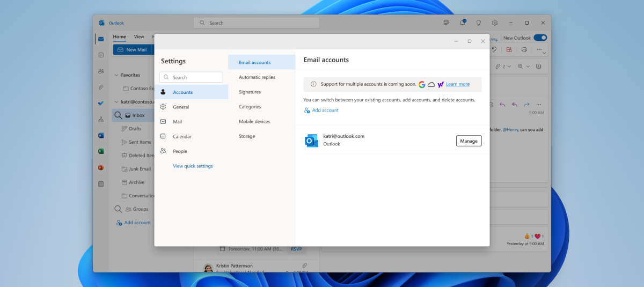Click the Learn more link

458,84
